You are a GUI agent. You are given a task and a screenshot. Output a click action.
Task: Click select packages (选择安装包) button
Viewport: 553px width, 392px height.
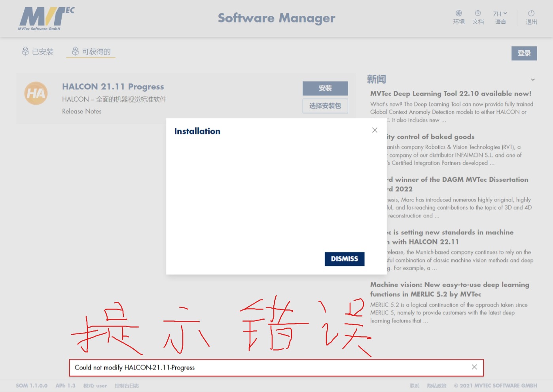(x=325, y=106)
